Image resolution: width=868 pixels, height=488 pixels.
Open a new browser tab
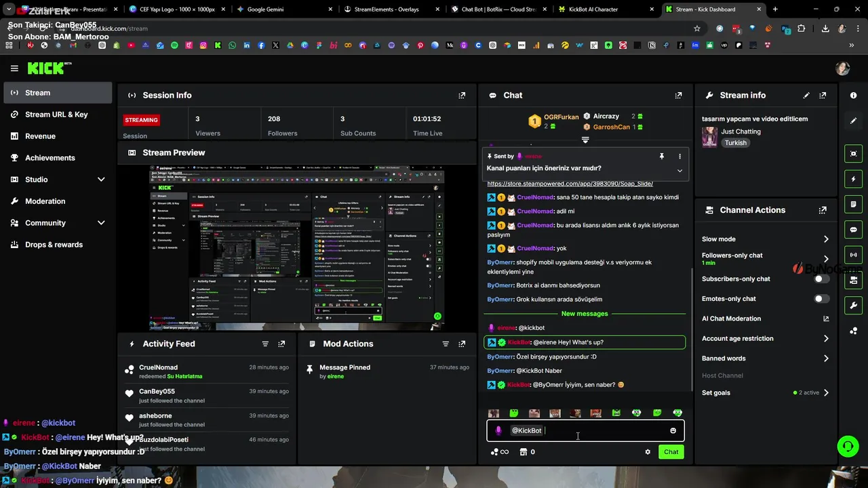coord(775,9)
